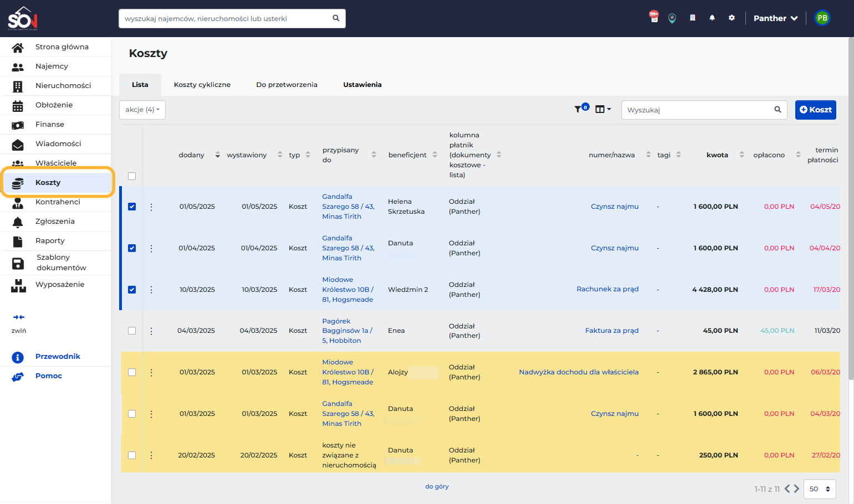Click the do góry link
Image resolution: width=854 pixels, height=504 pixels.
437,486
